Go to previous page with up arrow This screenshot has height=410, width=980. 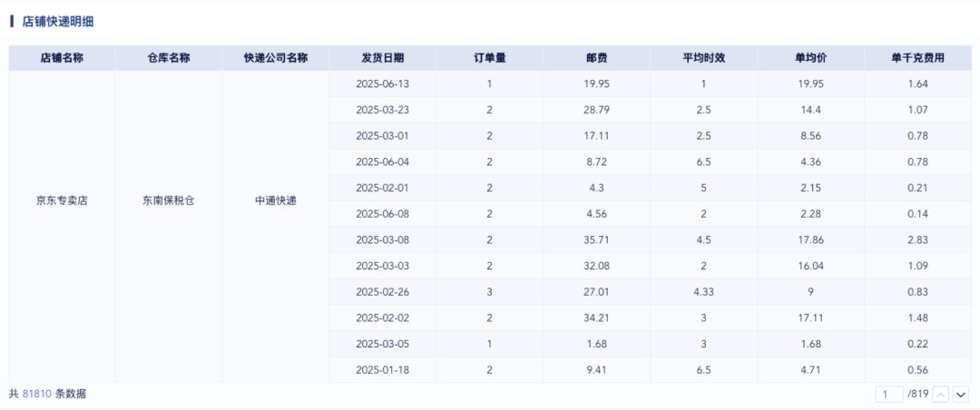click(942, 395)
